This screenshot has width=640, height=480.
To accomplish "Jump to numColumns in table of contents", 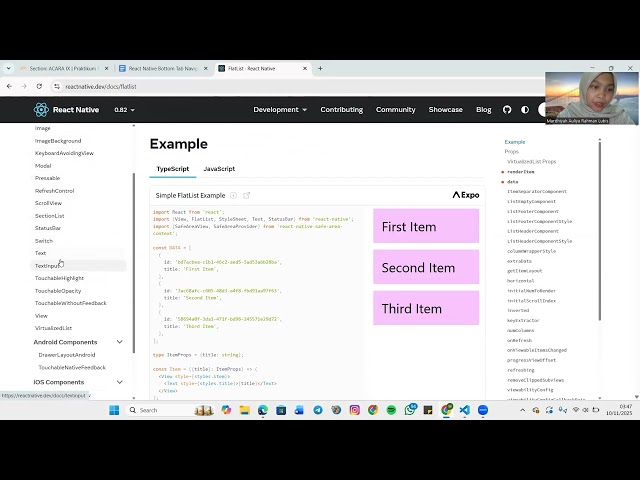I will [520, 330].
